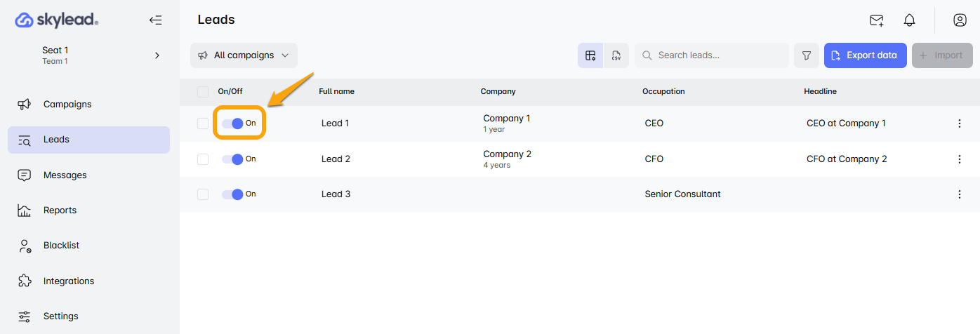Open Lead 1 three-dot options menu

(x=959, y=123)
